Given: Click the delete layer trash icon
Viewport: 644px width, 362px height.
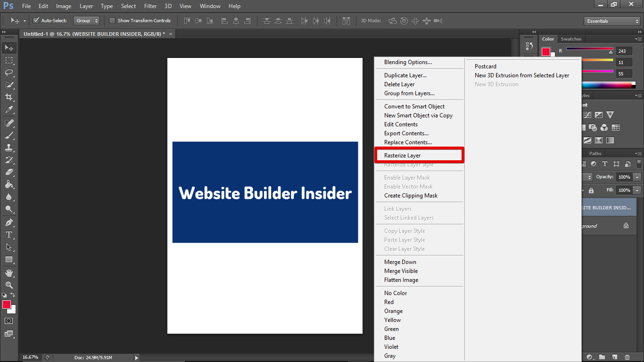Looking at the screenshot, I should [x=627, y=357].
